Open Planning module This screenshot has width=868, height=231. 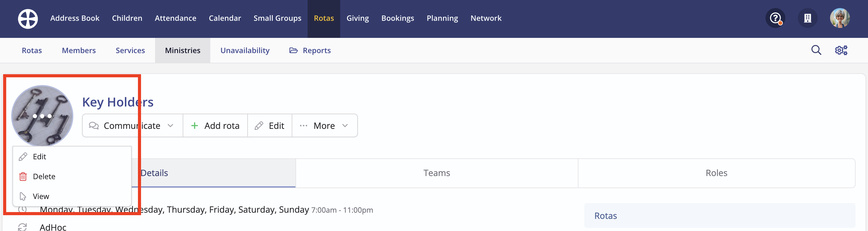442,18
